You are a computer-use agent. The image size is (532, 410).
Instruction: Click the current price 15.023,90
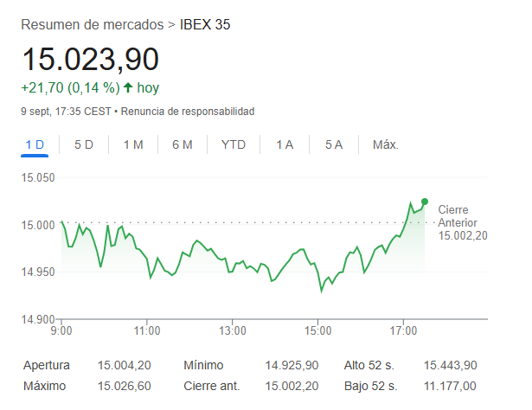coord(91,60)
